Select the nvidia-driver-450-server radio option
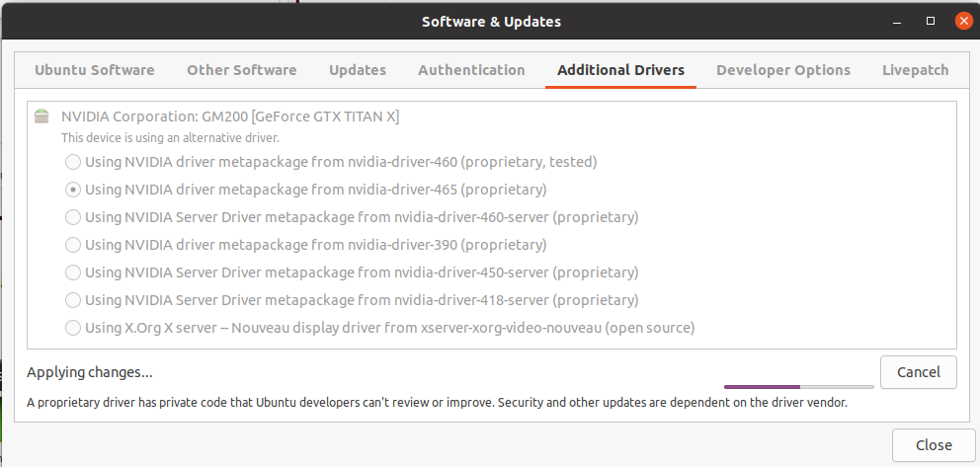 [73, 272]
